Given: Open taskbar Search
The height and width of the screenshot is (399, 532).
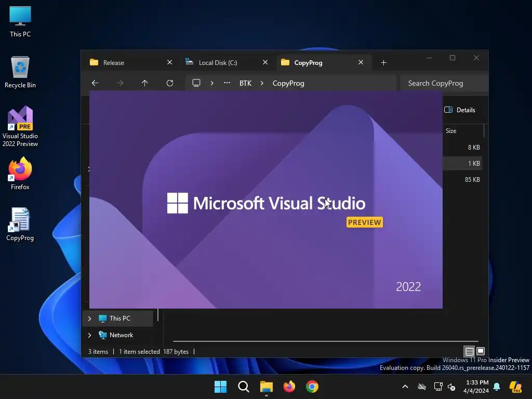Looking at the screenshot, I should tap(243, 387).
